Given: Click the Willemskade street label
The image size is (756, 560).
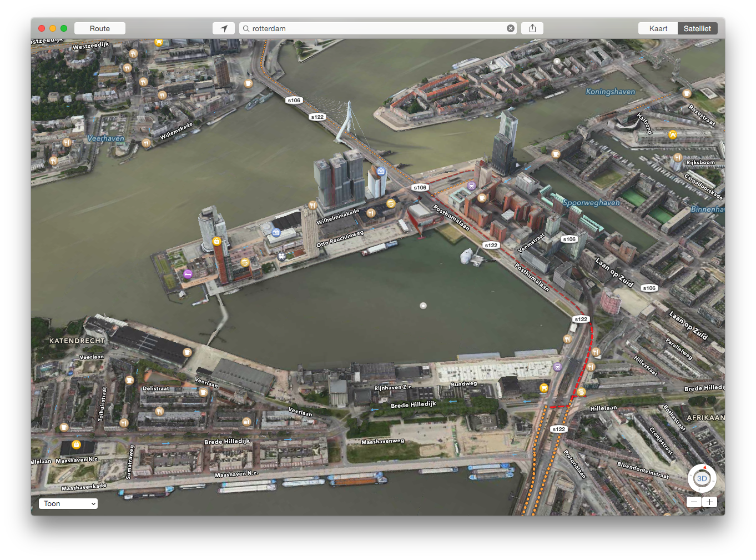Looking at the screenshot, I should 176,131.
